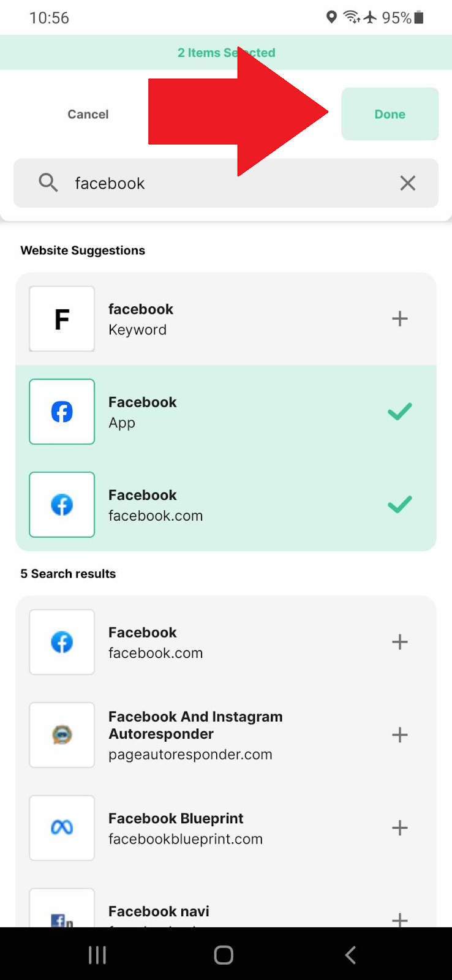Confirm selection with the Done button

(x=390, y=114)
